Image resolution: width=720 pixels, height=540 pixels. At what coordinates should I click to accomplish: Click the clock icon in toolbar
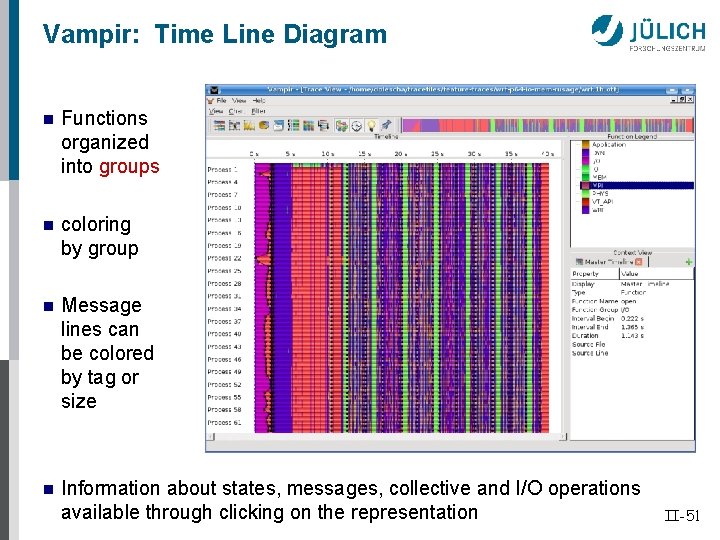[x=356, y=125]
